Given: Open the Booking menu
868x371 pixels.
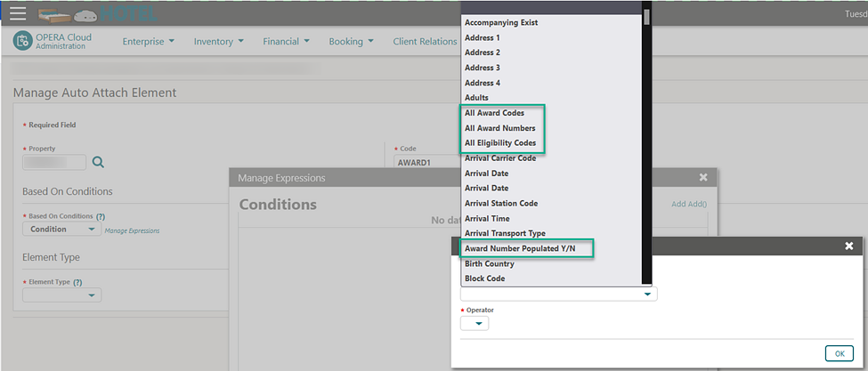Looking at the screenshot, I should click(351, 42).
